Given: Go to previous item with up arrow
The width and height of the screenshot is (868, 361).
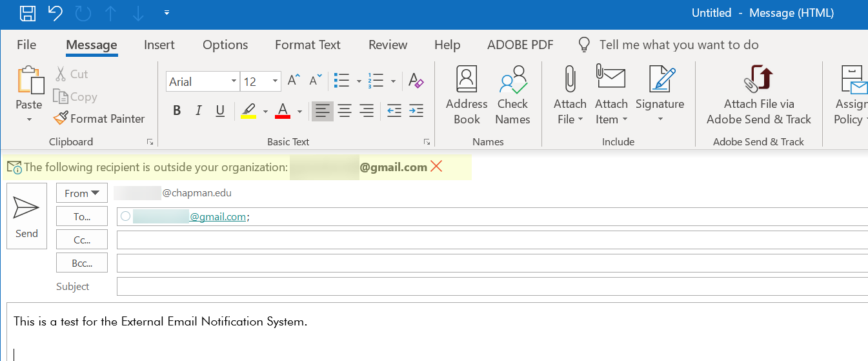Looking at the screenshot, I should tap(110, 12).
